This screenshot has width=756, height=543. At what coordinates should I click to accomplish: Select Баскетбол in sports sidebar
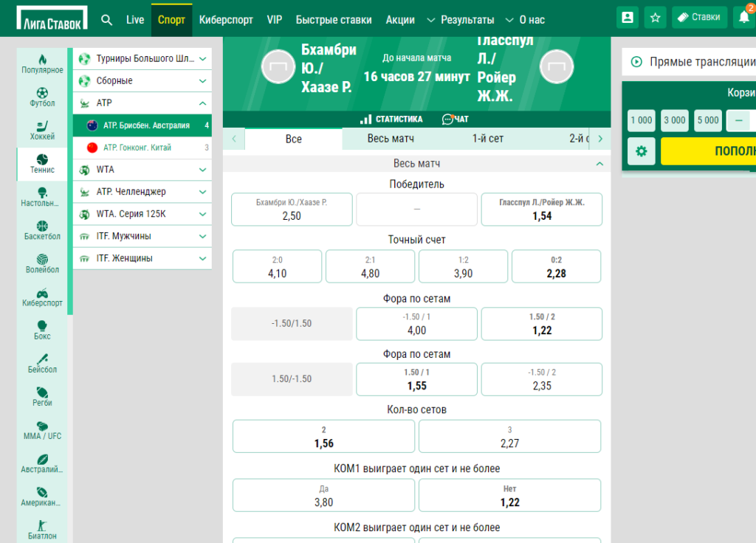[x=42, y=230]
